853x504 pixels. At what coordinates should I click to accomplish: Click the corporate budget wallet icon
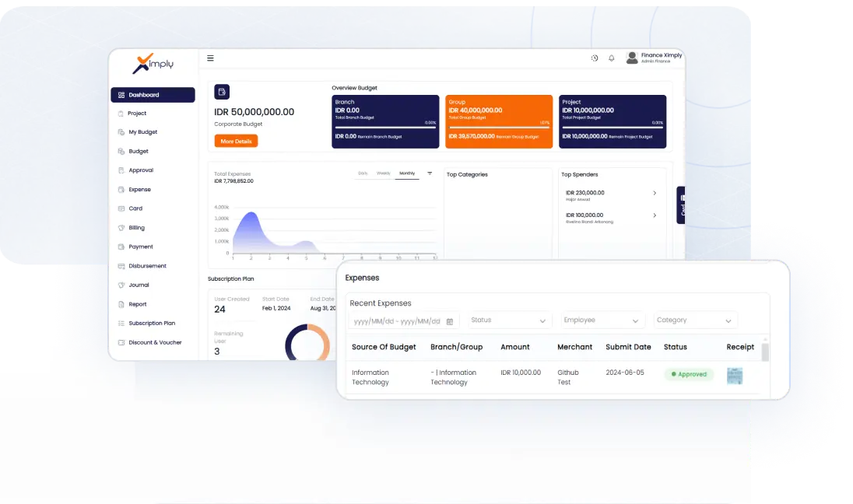222,92
